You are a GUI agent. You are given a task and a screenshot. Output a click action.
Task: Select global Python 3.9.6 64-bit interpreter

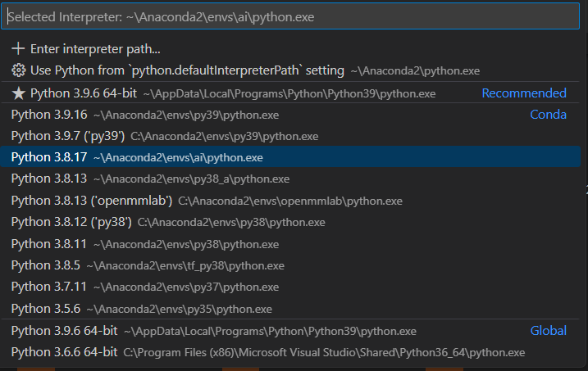pos(290,331)
